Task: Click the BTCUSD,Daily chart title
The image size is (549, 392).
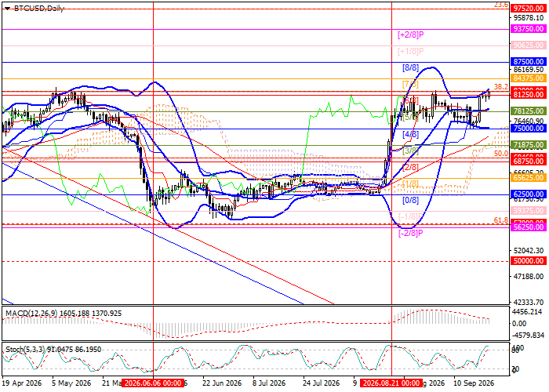Action: (x=39, y=9)
